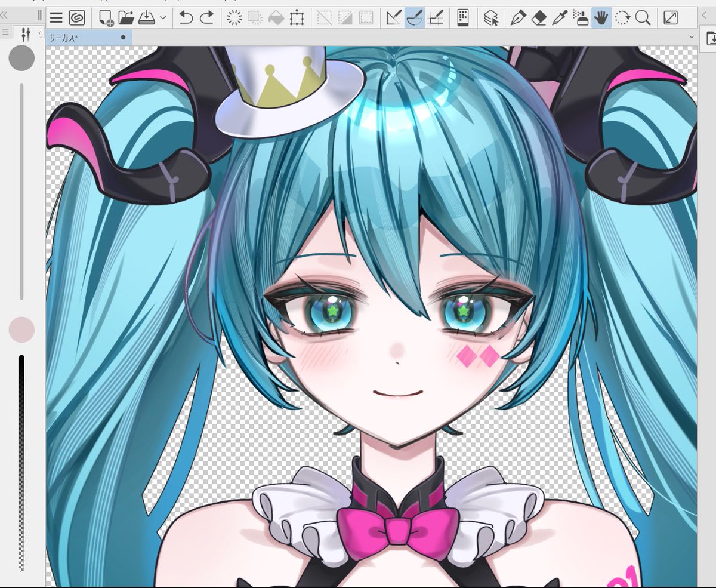Open the hamburger main menu
This screenshot has width=716, height=588.
coord(56,18)
